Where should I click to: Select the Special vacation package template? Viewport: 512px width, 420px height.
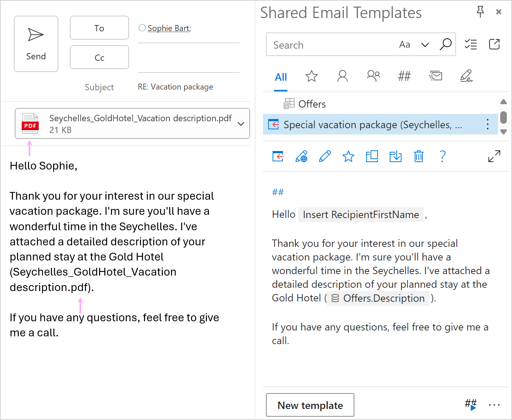[x=381, y=125]
